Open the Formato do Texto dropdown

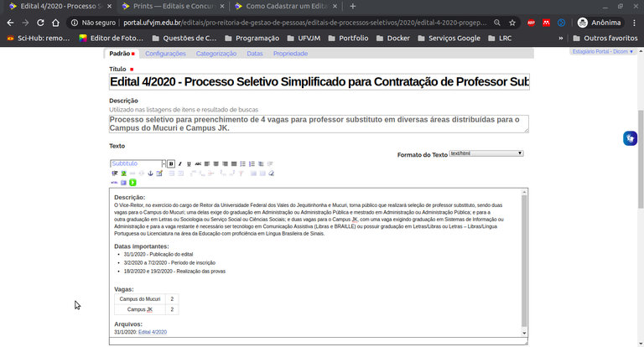coord(486,153)
